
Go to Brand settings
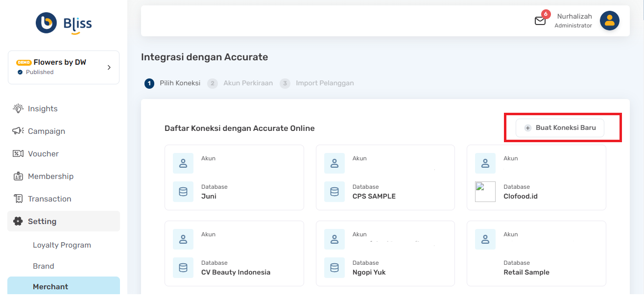(x=44, y=266)
